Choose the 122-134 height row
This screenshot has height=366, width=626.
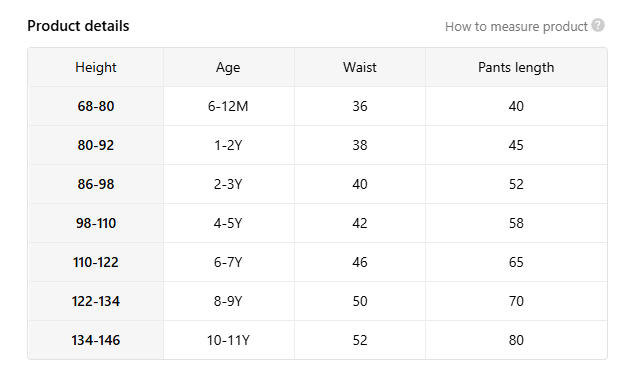(x=317, y=301)
